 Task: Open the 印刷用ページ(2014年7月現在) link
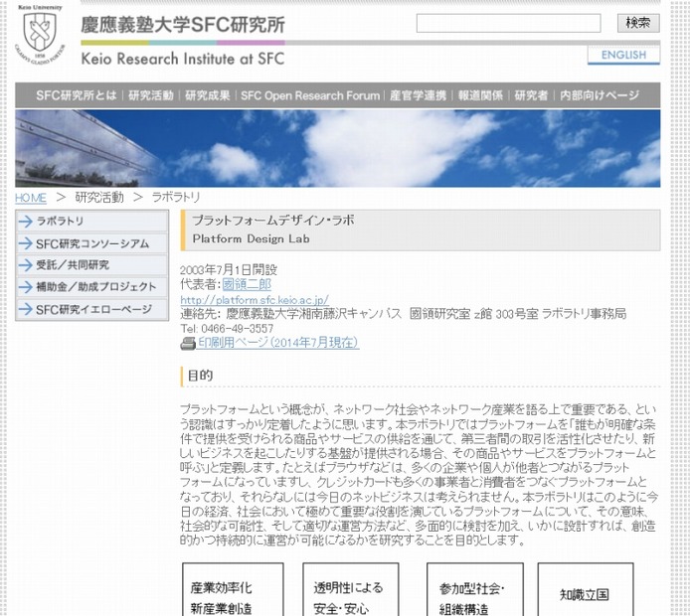(x=278, y=343)
